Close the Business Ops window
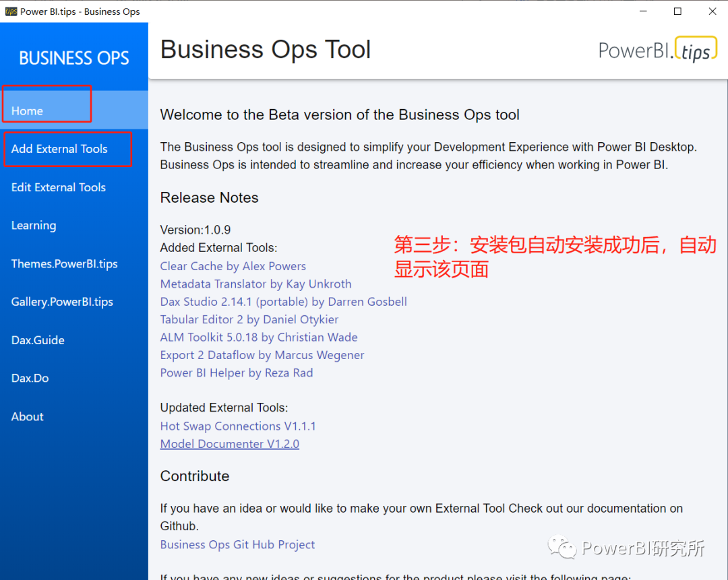Viewport: 728px width, 580px height. point(712,11)
